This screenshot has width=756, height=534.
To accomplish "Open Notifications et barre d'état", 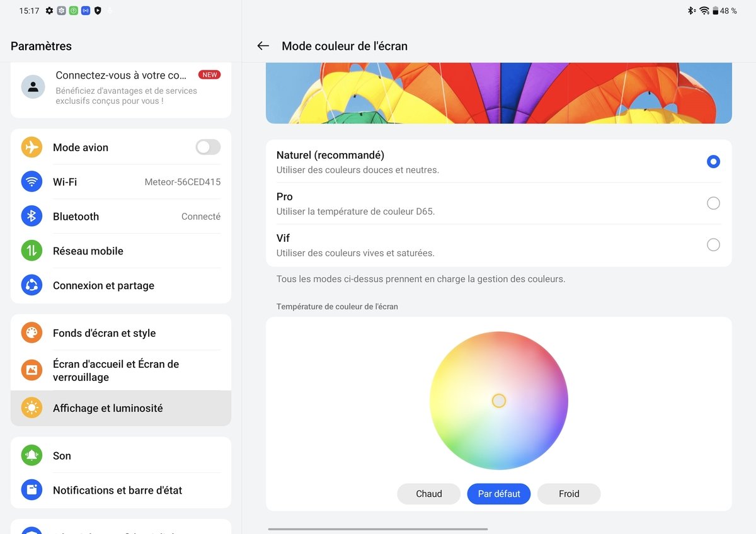I will pyautogui.click(x=121, y=490).
